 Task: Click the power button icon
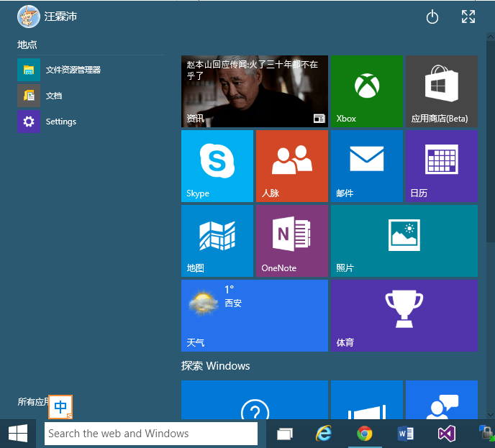click(432, 17)
